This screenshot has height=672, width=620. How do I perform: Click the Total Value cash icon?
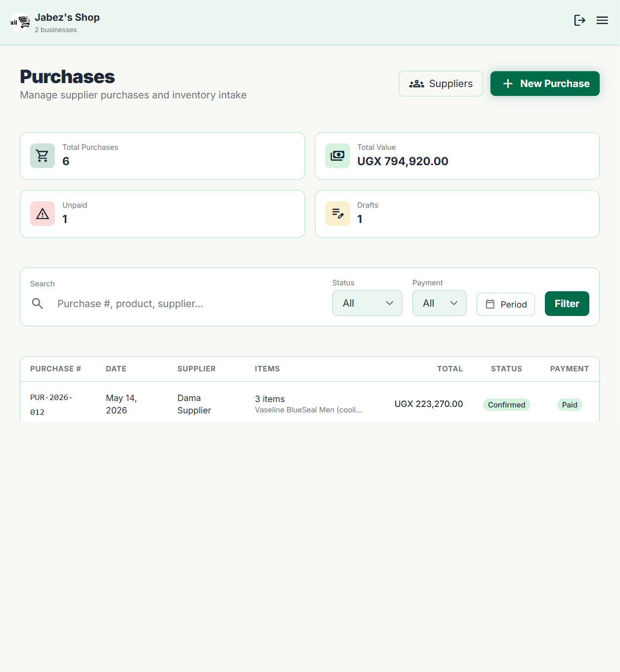[x=338, y=156]
